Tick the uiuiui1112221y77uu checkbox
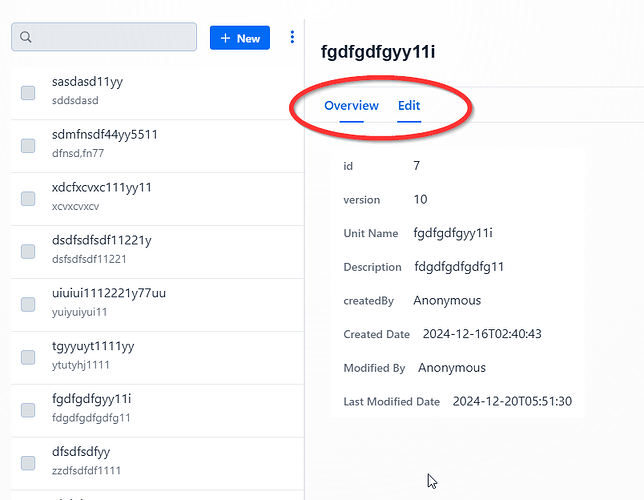The height and width of the screenshot is (500, 644). point(28,305)
